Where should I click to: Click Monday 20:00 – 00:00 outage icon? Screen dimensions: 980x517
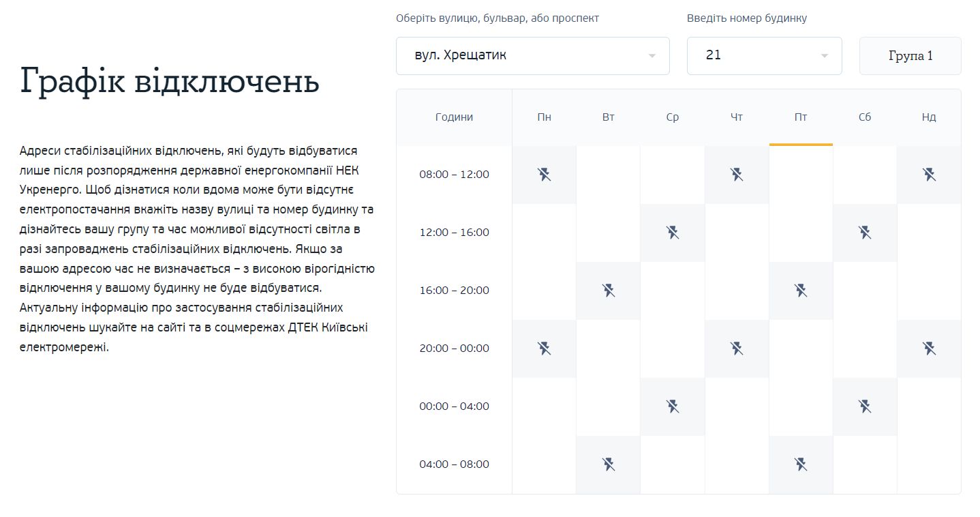pyautogui.click(x=544, y=349)
